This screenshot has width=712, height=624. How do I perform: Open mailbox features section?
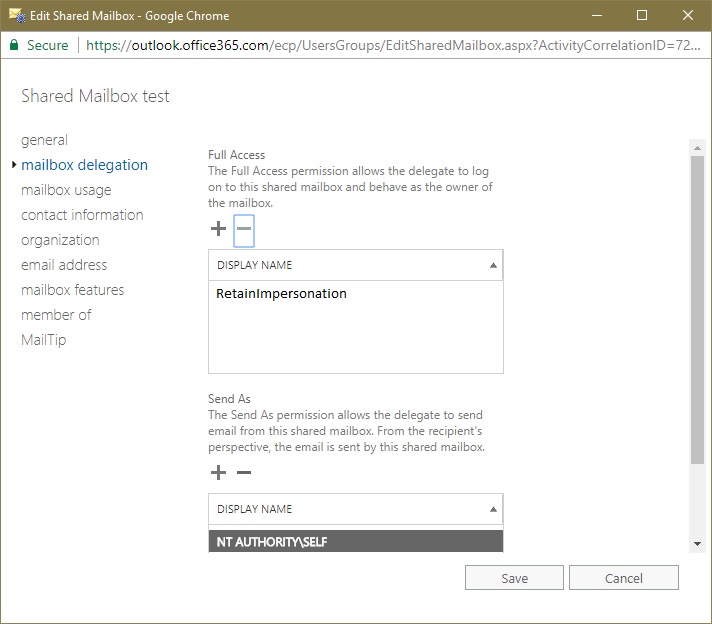coord(73,290)
